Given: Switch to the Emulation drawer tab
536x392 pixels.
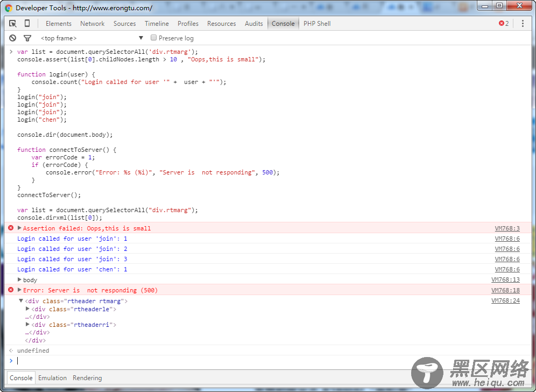Looking at the screenshot, I should click(52, 377).
